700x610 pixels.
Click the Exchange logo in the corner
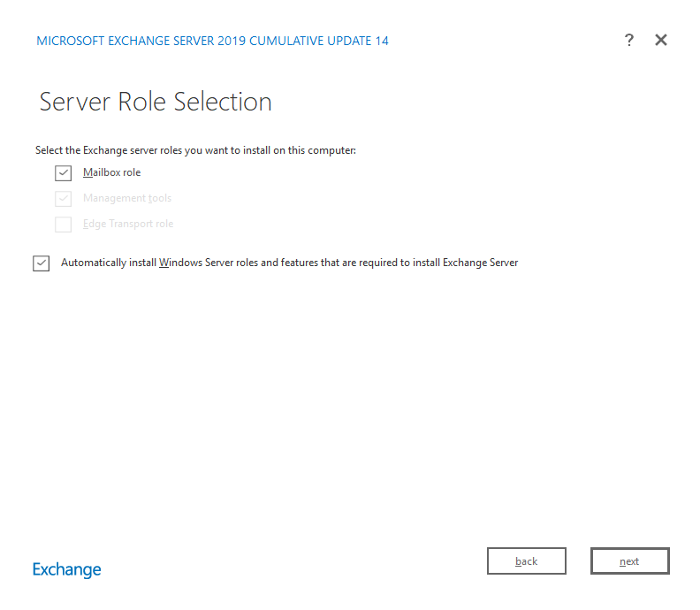coord(67,569)
